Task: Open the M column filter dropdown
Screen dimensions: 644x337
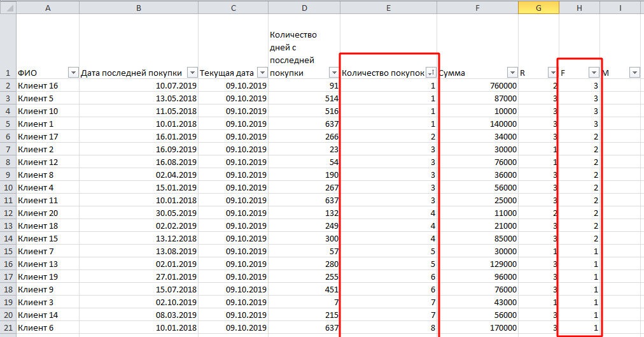Action: 634,73
